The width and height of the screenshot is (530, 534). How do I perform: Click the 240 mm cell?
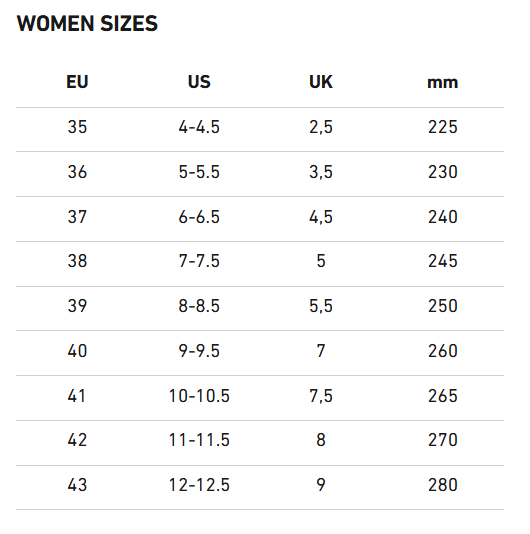[x=442, y=217]
